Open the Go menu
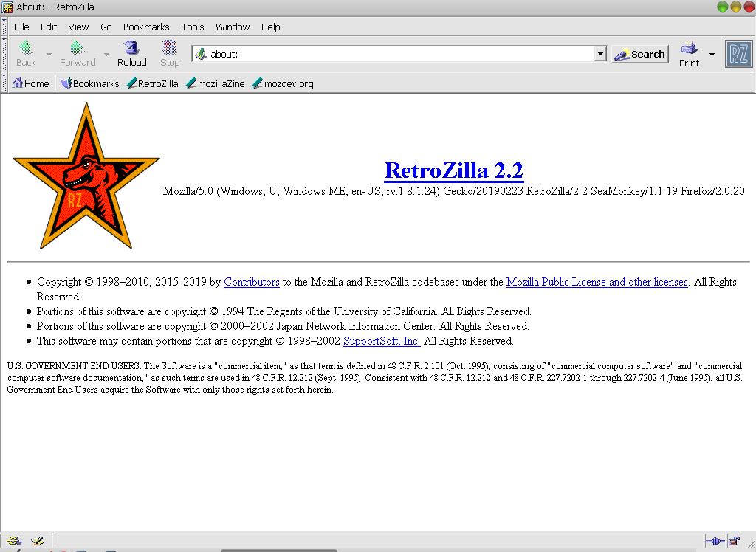The height and width of the screenshot is (552, 756). pos(106,27)
